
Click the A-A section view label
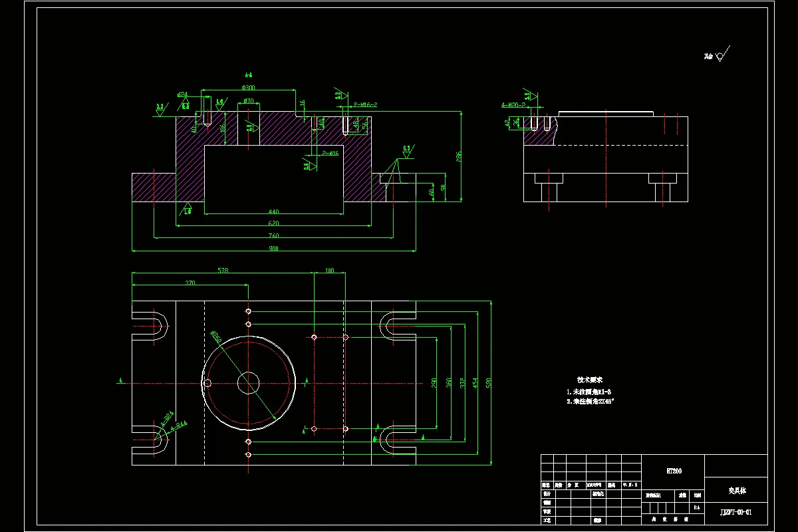point(248,75)
